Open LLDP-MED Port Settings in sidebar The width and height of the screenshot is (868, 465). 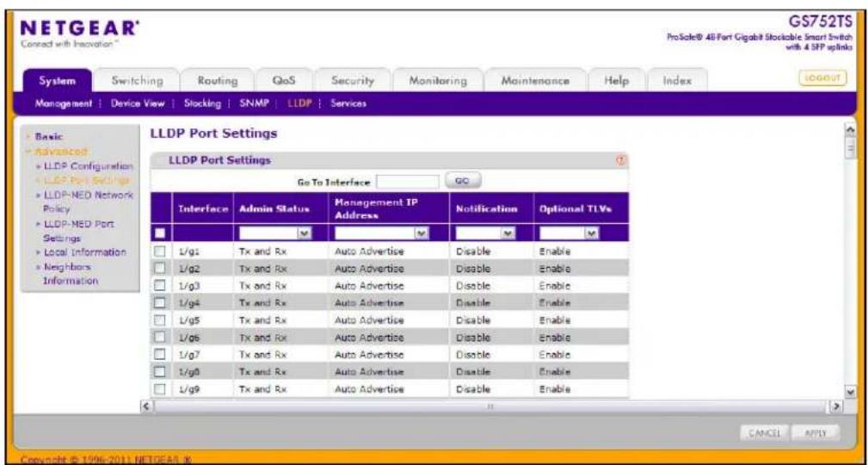pyautogui.click(x=80, y=231)
